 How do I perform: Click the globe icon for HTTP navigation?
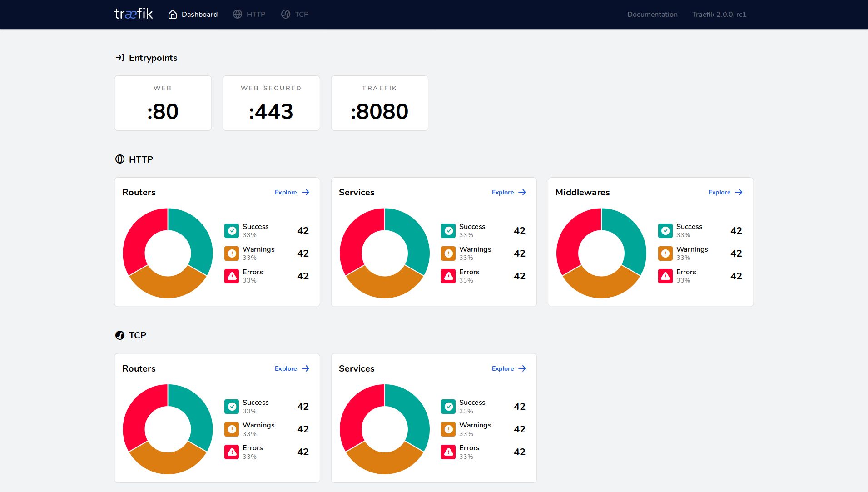(237, 14)
